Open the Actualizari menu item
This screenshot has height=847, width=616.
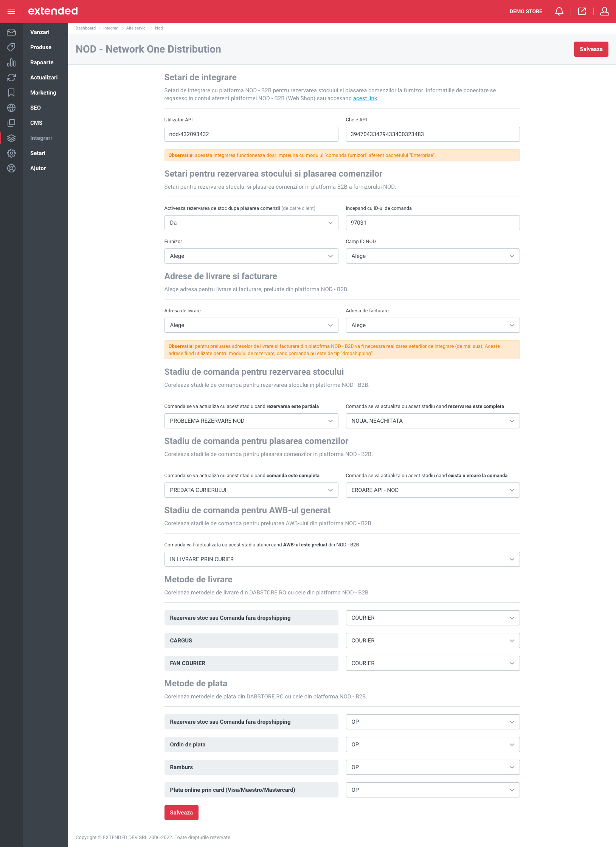tap(44, 78)
